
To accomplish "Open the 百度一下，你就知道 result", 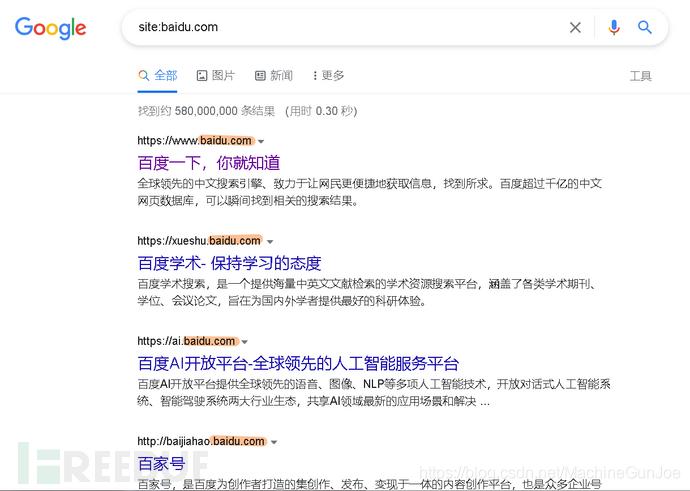I will coord(209,163).
